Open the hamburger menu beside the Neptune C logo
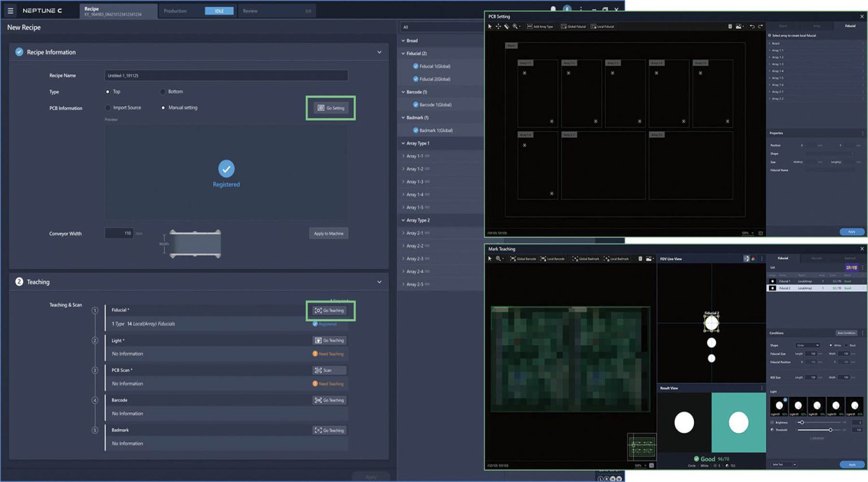868x482 pixels. pyautogui.click(x=10, y=11)
